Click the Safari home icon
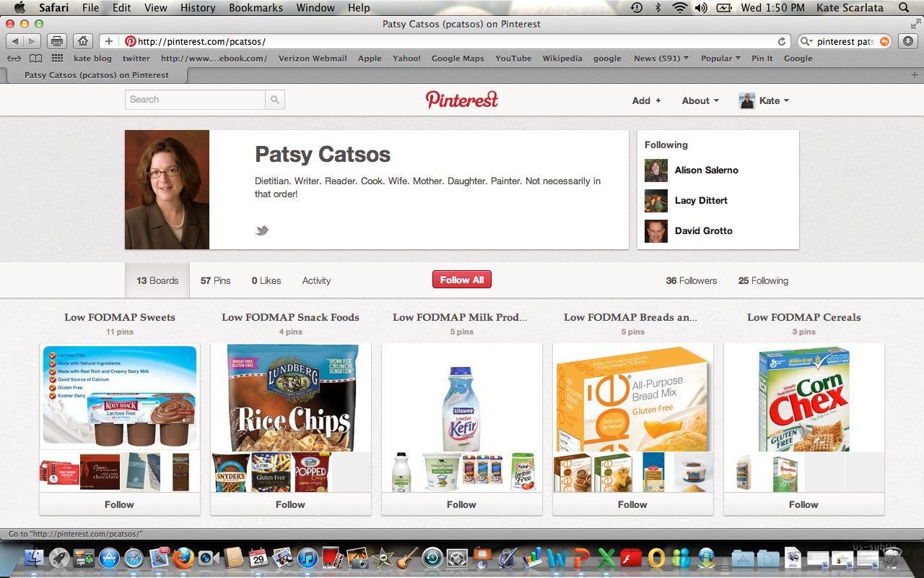The width and height of the screenshot is (924, 578). 83,41
